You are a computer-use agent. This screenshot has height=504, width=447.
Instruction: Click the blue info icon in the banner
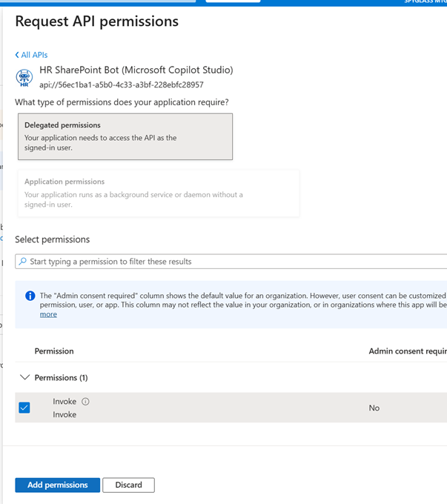point(30,296)
